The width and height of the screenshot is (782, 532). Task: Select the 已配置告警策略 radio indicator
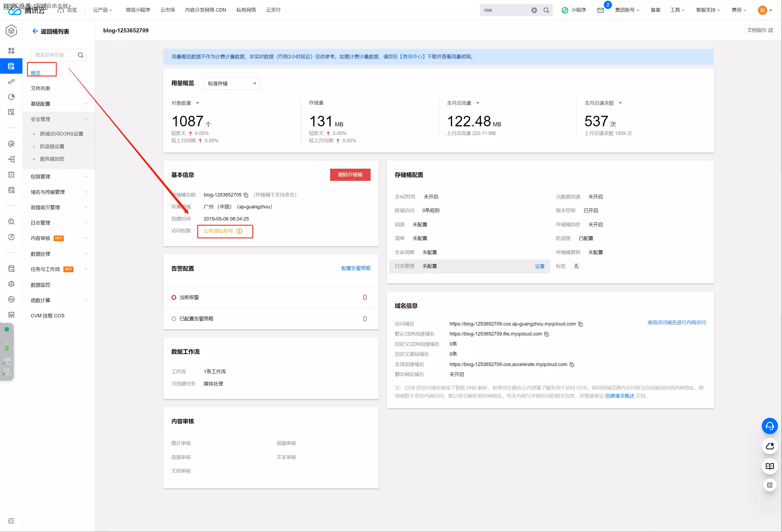(x=174, y=319)
